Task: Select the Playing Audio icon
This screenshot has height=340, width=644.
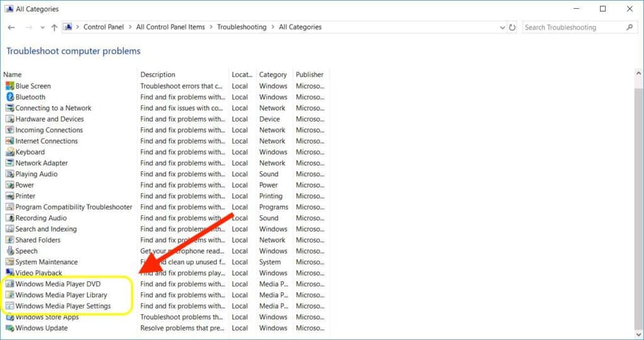Action: [x=9, y=174]
